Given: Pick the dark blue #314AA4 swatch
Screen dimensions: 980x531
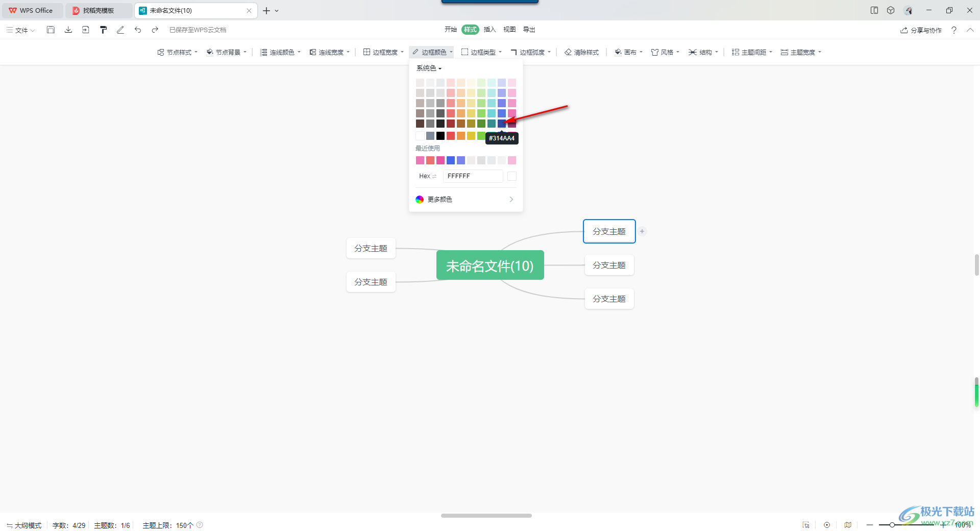Looking at the screenshot, I should [502, 123].
